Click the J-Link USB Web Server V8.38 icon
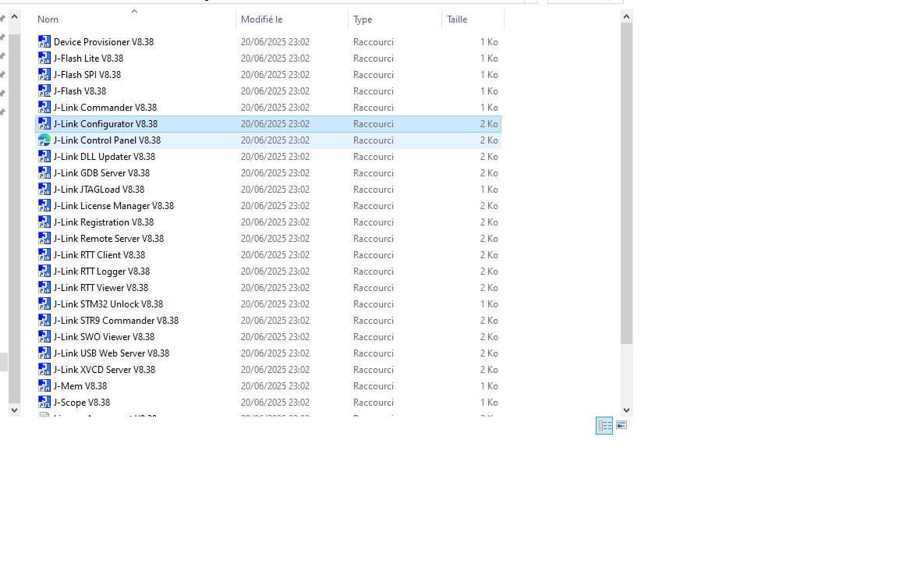This screenshot has height=568, width=924. click(x=44, y=353)
